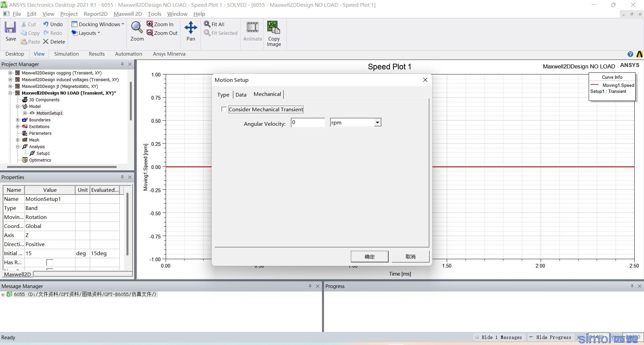
Task: Pin the Properties panel
Action: 122,177
